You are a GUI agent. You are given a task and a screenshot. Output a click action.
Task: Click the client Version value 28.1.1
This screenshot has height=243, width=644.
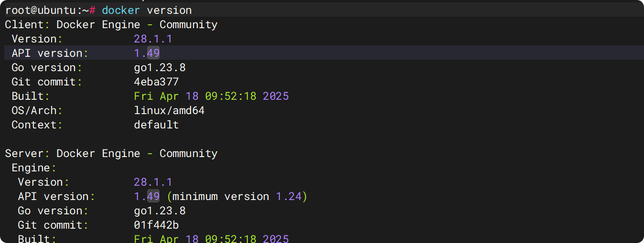153,39
